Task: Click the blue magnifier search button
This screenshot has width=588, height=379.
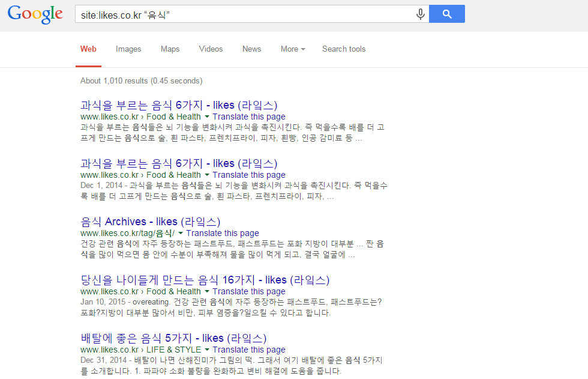Action: 446,14
